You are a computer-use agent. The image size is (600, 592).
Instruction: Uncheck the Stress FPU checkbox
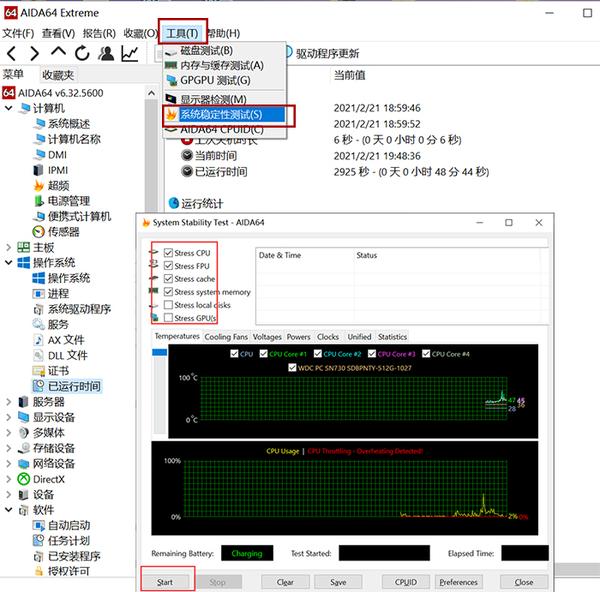click(x=168, y=266)
